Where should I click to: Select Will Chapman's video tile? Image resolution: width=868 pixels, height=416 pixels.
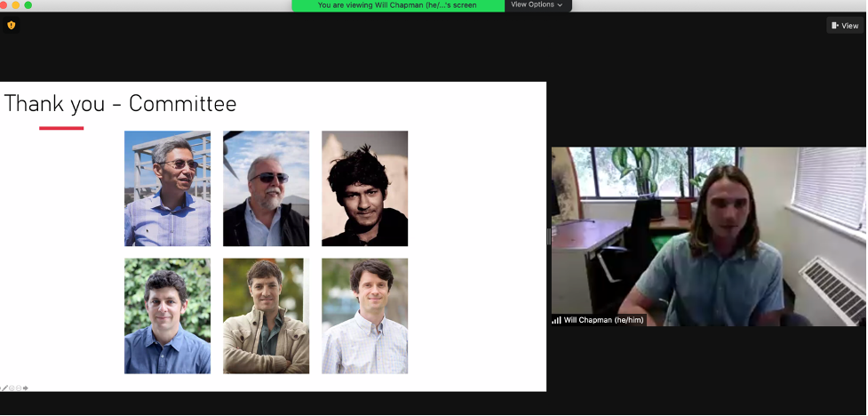click(709, 236)
